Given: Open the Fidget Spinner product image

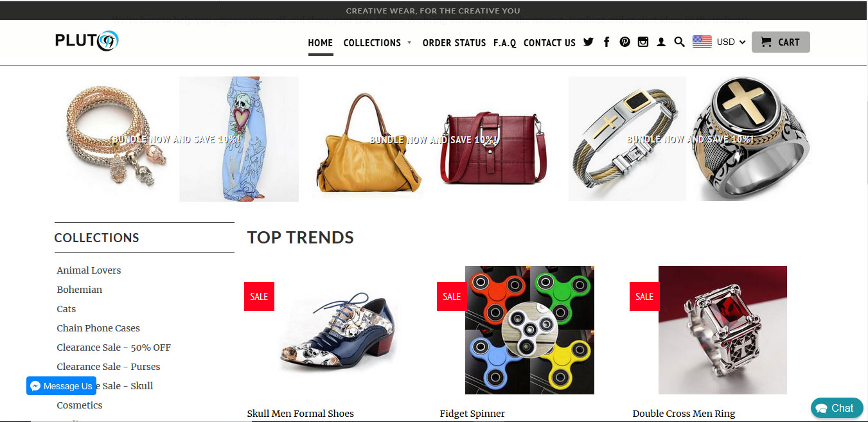Looking at the screenshot, I should point(529,330).
